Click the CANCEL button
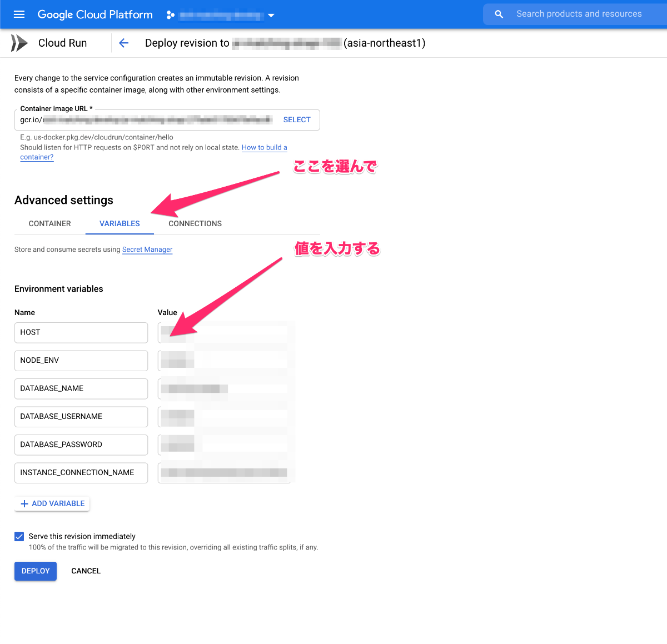The height and width of the screenshot is (644, 667). coord(86,571)
